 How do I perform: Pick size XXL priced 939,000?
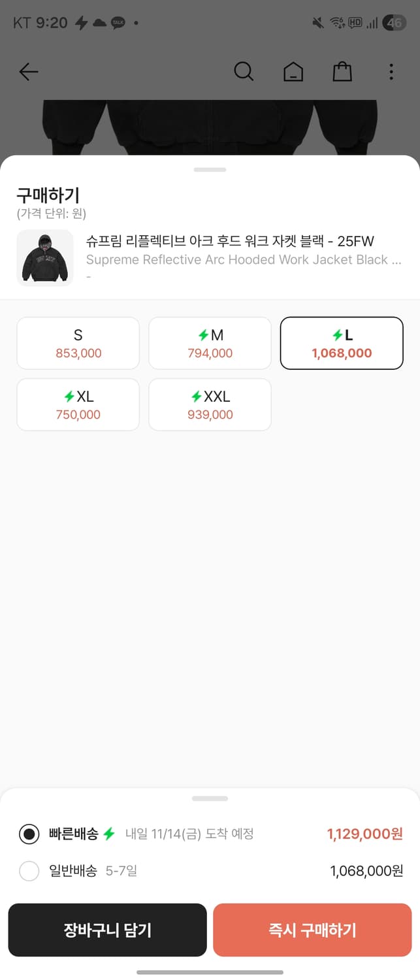[210, 405]
